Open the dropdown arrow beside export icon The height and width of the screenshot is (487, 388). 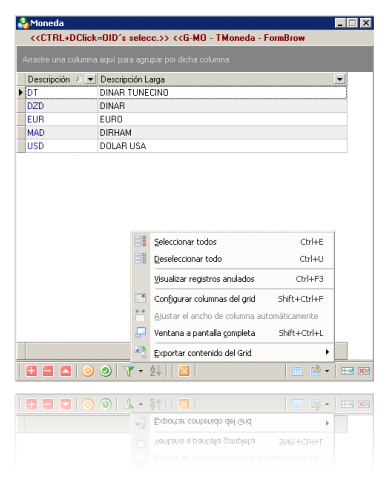pos(327,371)
